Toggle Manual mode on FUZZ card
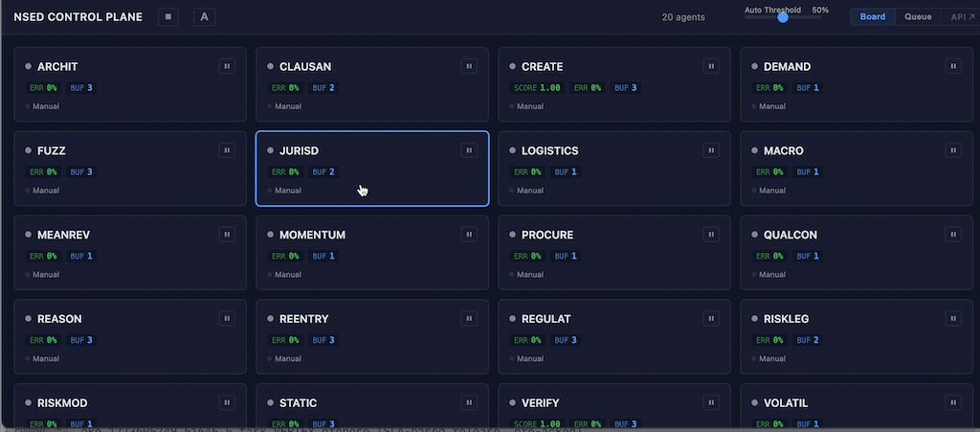The width and height of the screenshot is (980, 432). coord(43,191)
